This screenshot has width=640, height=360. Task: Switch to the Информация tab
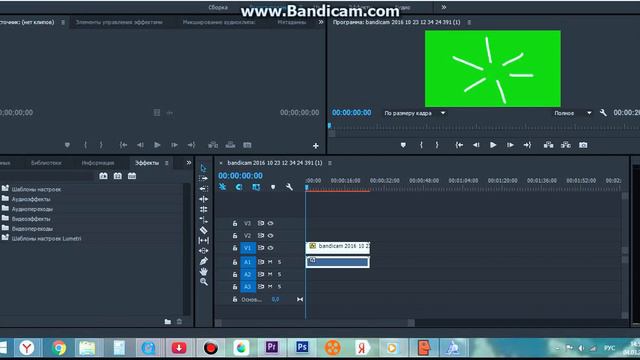(98, 163)
